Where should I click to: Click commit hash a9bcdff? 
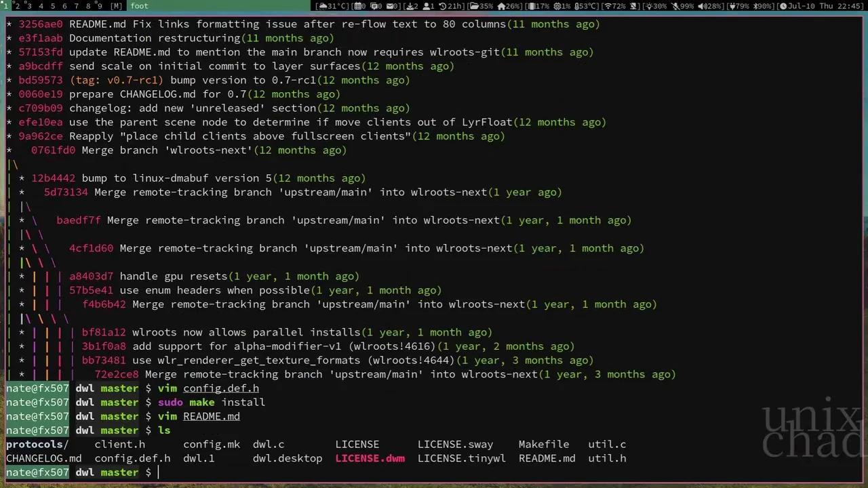click(x=40, y=66)
